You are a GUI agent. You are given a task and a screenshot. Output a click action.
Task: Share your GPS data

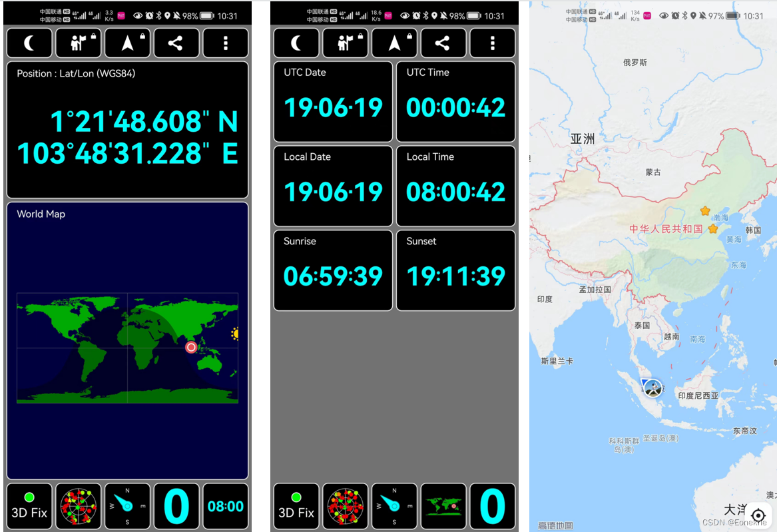[176, 43]
